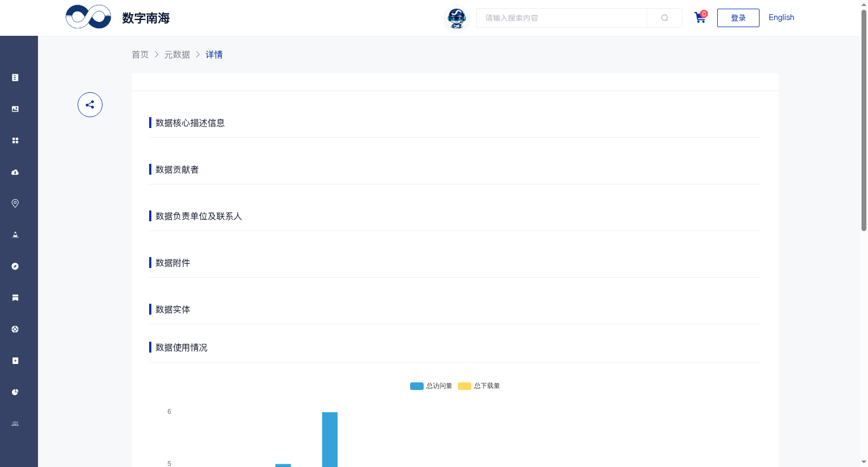
Task: Open the lifebuoy target sidebar icon
Action: tap(15, 329)
